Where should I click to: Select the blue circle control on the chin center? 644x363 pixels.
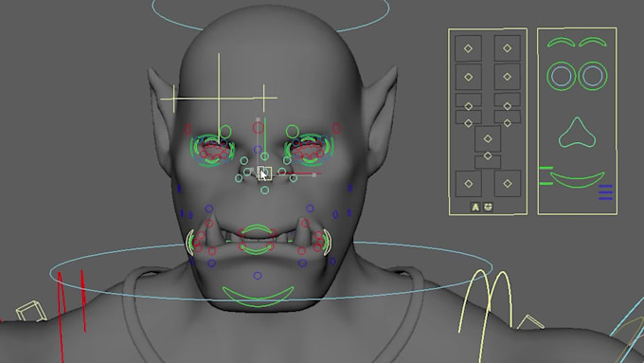click(258, 276)
